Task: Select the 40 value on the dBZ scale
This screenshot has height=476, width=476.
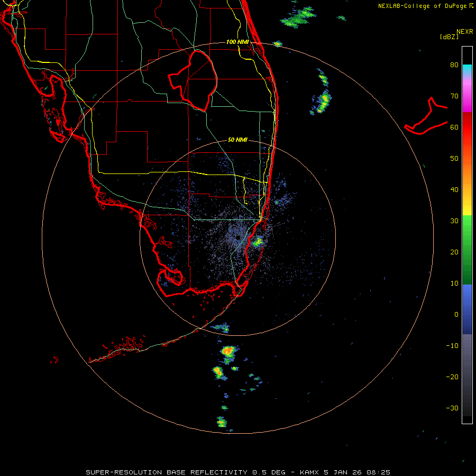Action: pos(454,189)
